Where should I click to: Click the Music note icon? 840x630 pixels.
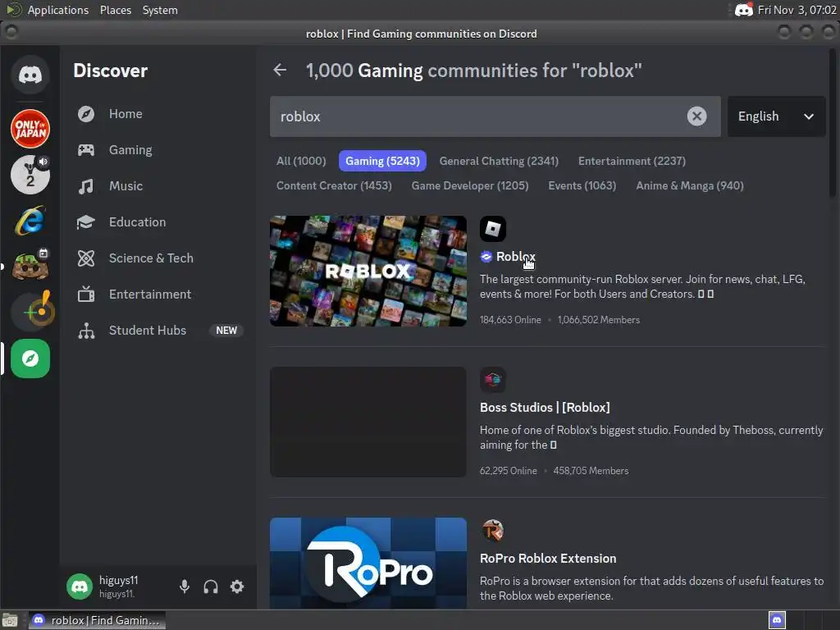pyautogui.click(x=85, y=186)
